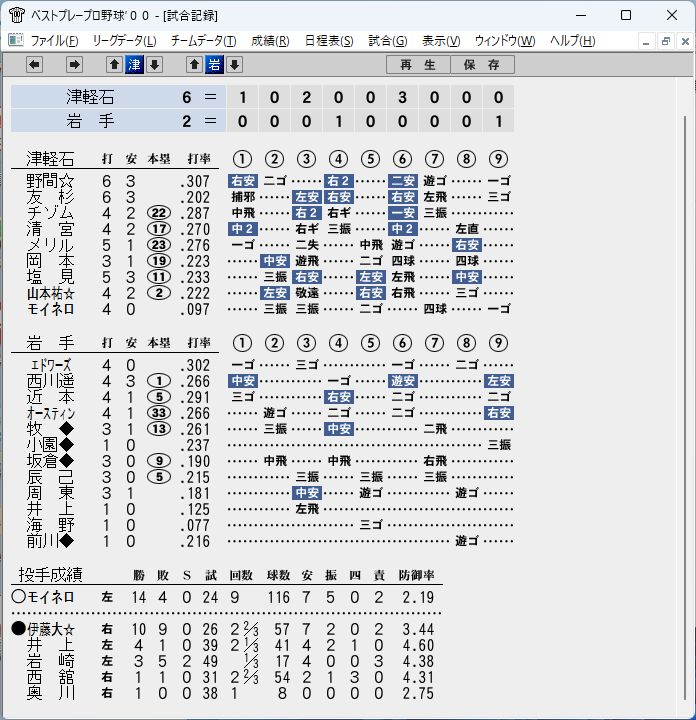696x720 pixels.
Task: Toggle the 津 team button
Action: (x=135, y=65)
